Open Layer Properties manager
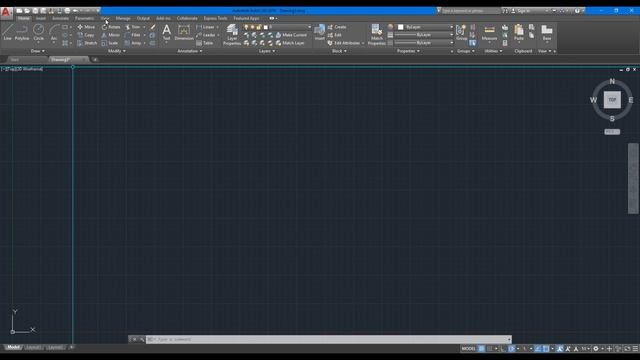Screen dimensions: 640x360 pos(232,34)
